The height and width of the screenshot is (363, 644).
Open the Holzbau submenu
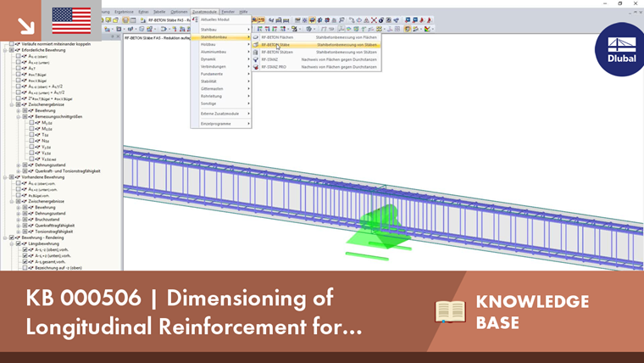(x=221, y=44)
